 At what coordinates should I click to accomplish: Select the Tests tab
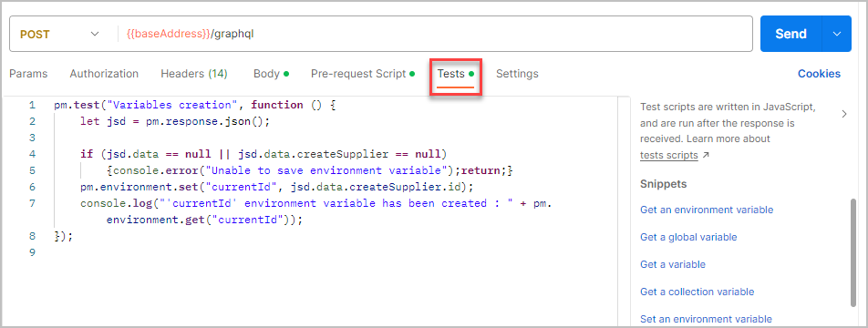456,74
